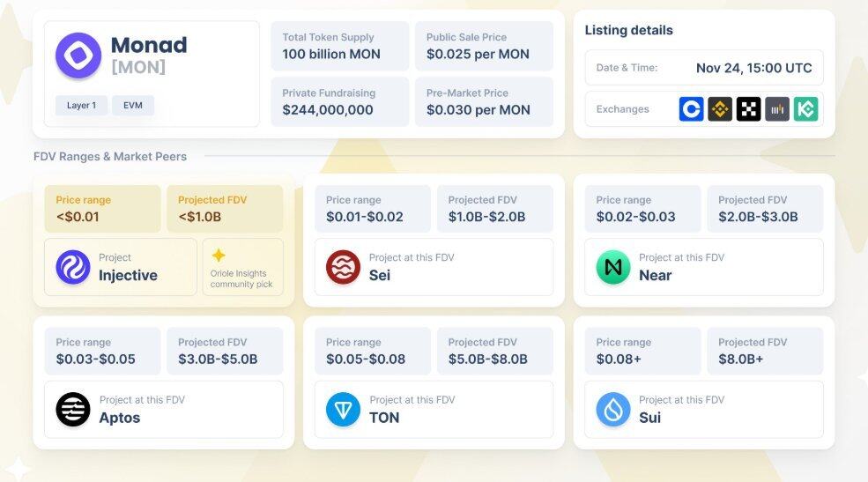Click the KuCoin exchange icon
This screenshot has height=482, width=868.
pyautogui.click(x=805, y=109)
